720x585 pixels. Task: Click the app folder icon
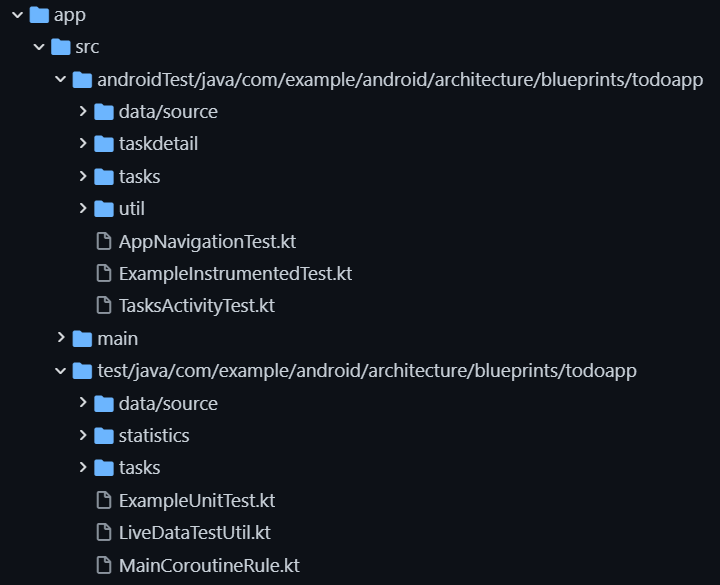coord(40,15)
